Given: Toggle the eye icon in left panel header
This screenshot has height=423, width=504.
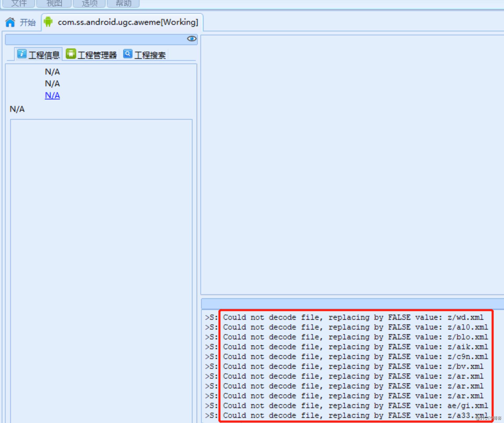Looking at the screenshot, I should 192,39.
